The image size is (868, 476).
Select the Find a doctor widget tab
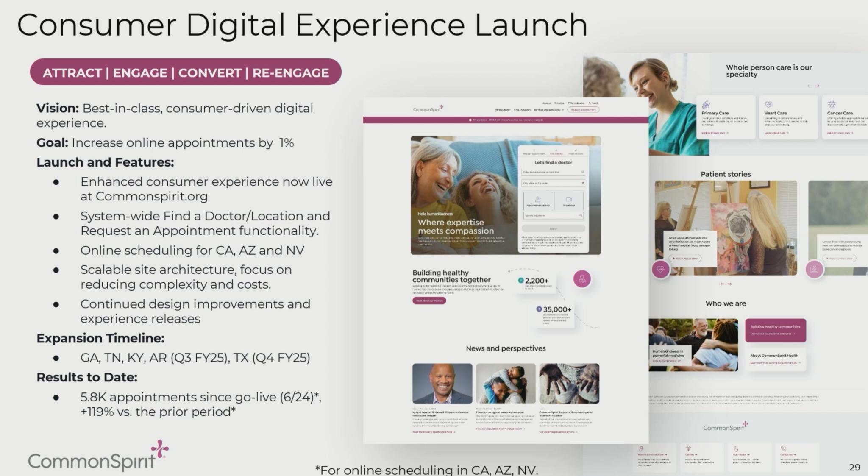(556, 153)
